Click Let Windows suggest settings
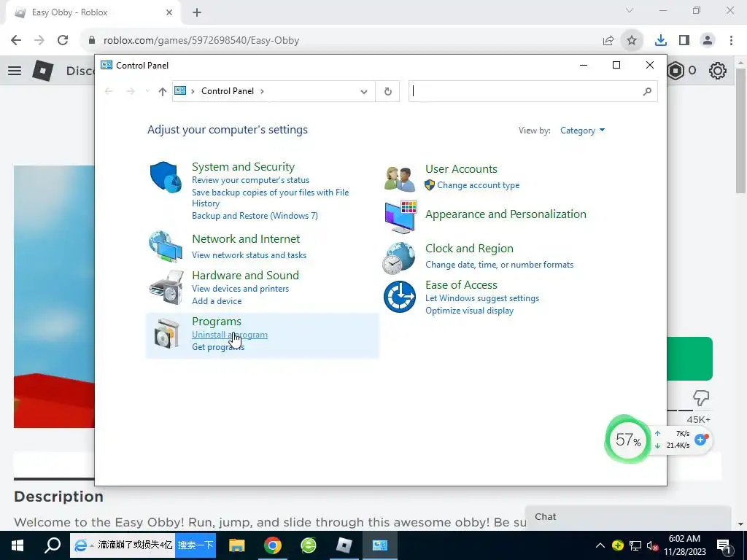747x560 pixels. click(482, 298)
